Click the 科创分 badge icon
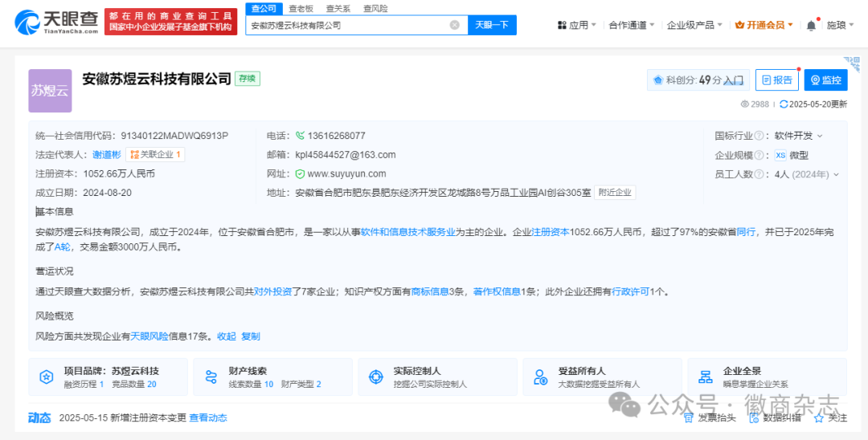This screenshot has width=868, height=440. pos(658,80)
